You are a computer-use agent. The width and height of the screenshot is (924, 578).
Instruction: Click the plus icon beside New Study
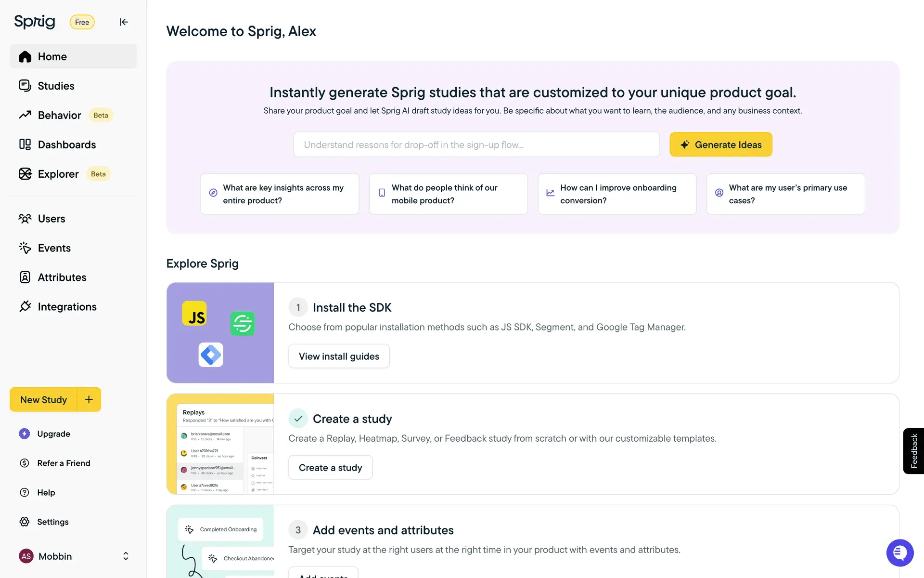click(x=89, y=399)
